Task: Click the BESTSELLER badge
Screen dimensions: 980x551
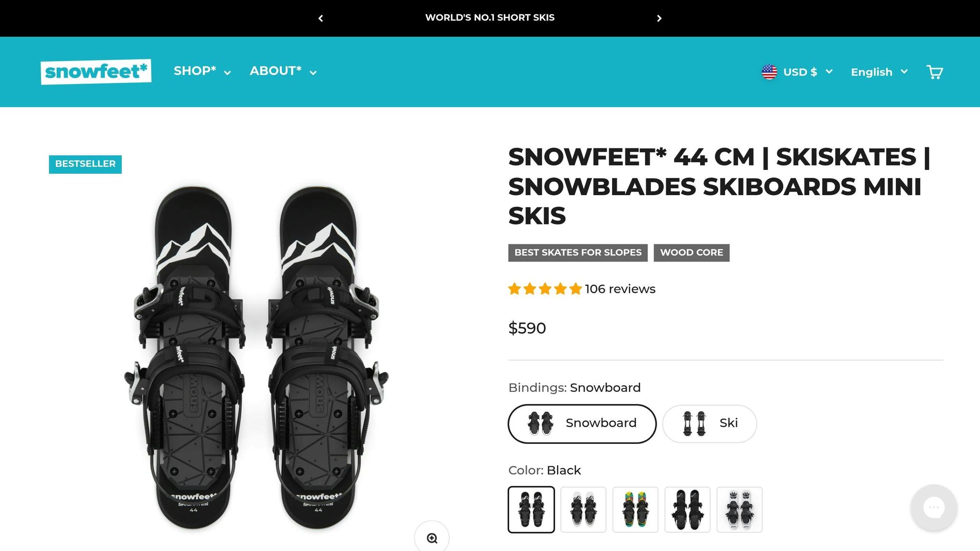Action: tap(85, 164)
